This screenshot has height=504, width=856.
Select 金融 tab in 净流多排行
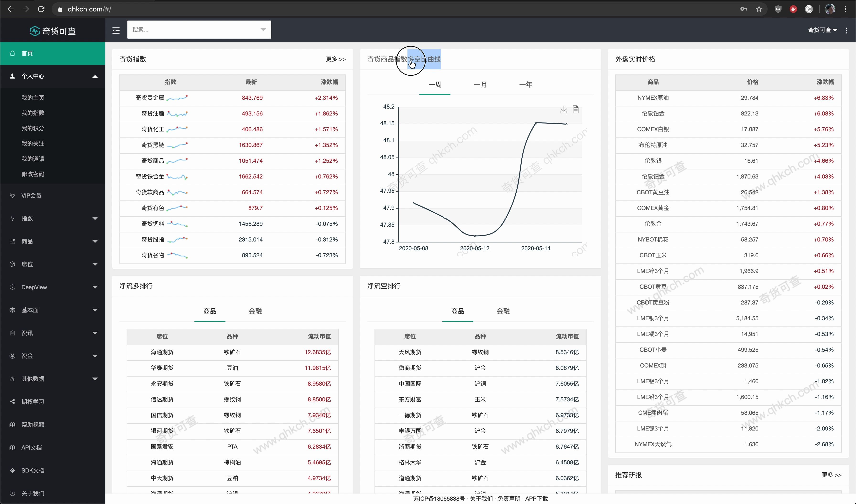coord(255,311)
